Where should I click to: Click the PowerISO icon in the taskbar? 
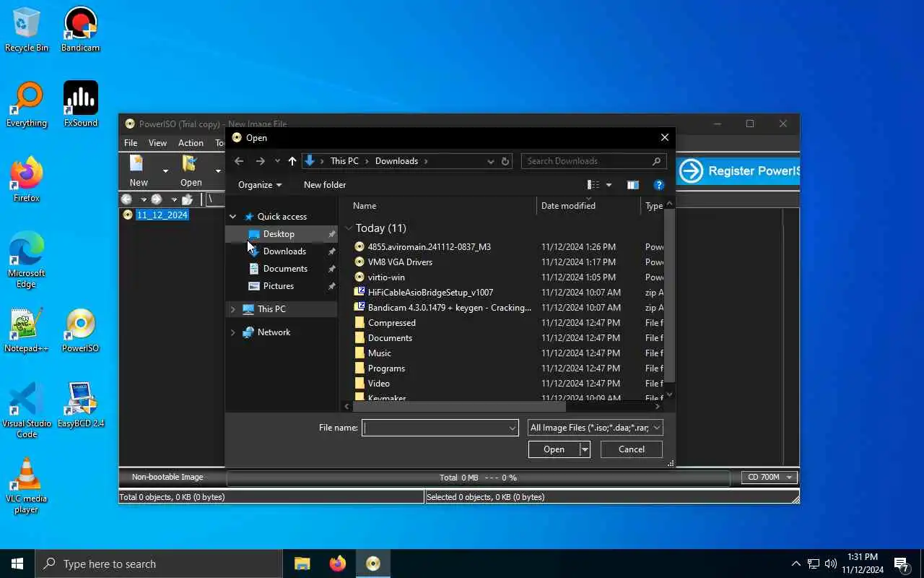click(x=373, y=564)
